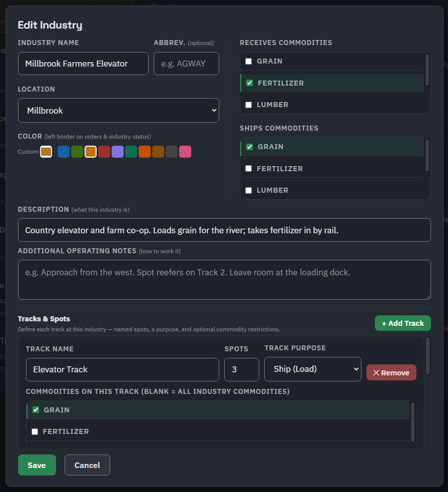
Task: Pick the red color swatch
Action: point(104,152)
